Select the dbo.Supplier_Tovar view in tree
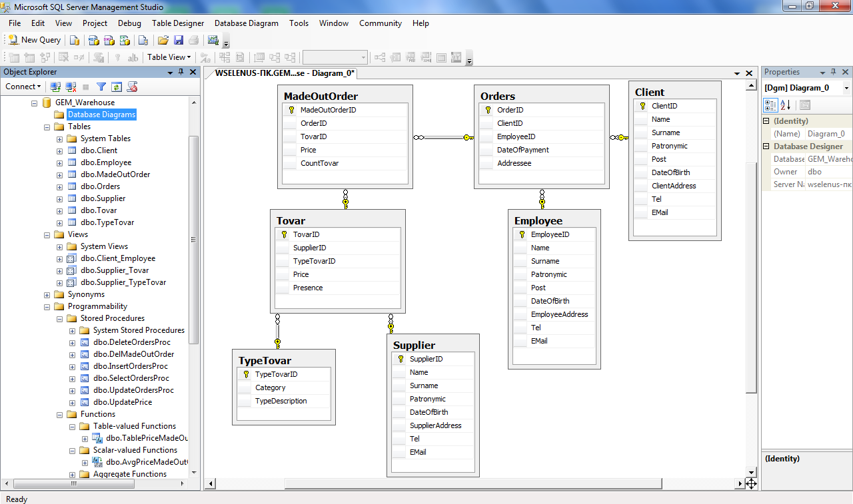 (115, 270)
